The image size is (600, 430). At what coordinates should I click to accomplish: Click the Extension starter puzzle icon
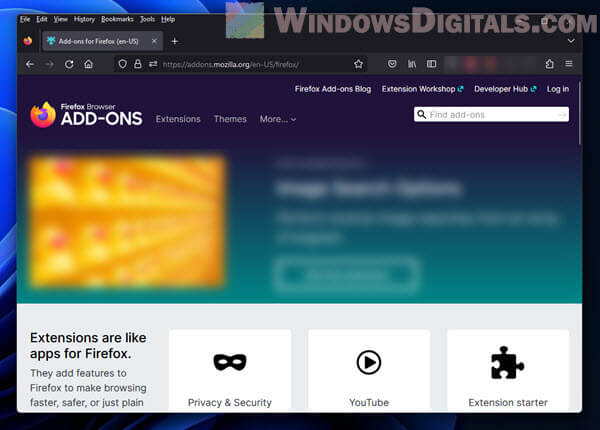507,362
